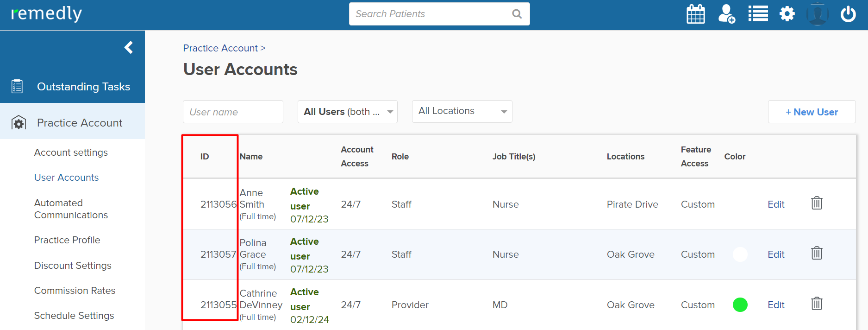This screenshot has width=868, height=330.
Task: Click the search magnifier icon
Action: (x=517, y=14)
